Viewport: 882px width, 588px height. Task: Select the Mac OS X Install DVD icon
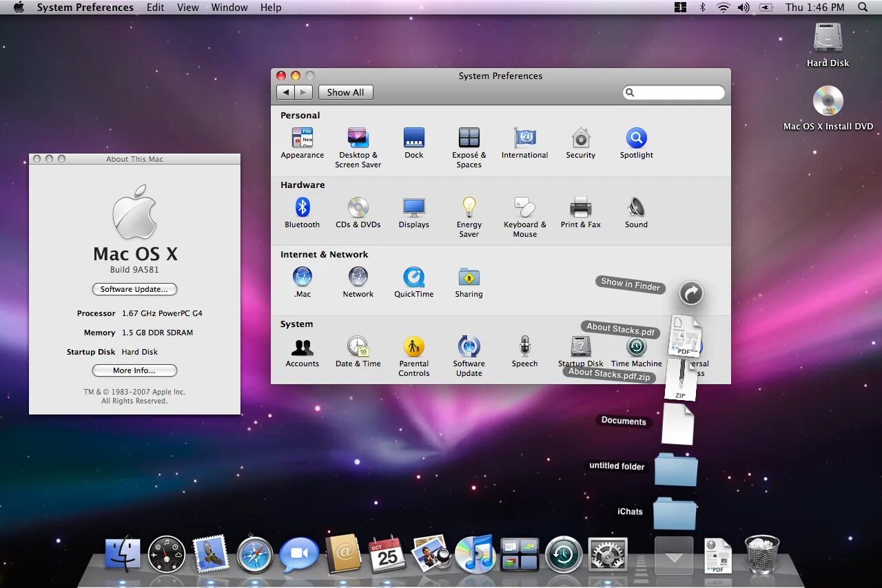coord(828,108)
